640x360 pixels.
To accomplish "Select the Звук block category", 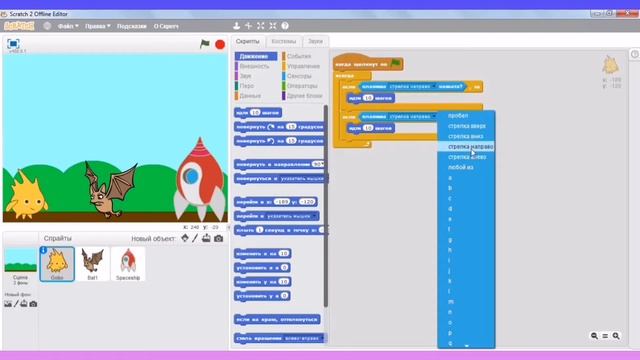I will pyautogui.click(x=245, y=76).
